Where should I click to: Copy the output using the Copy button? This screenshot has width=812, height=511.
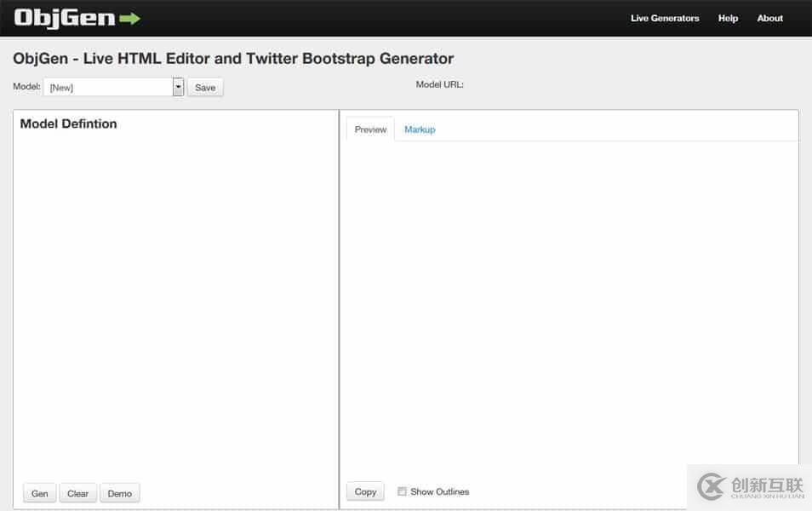click(365, 491)
